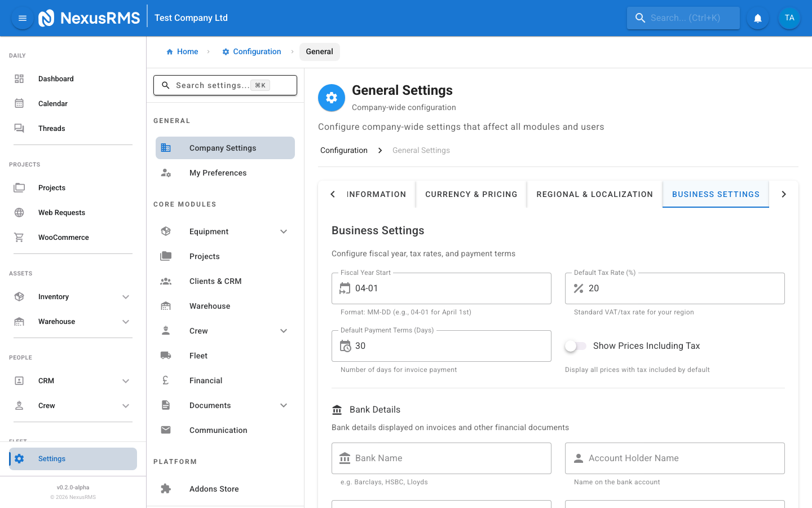The image size is (812, 508).
Task: Select the WooCommerce shopping cart icon
Action: [x=19, y=237]
